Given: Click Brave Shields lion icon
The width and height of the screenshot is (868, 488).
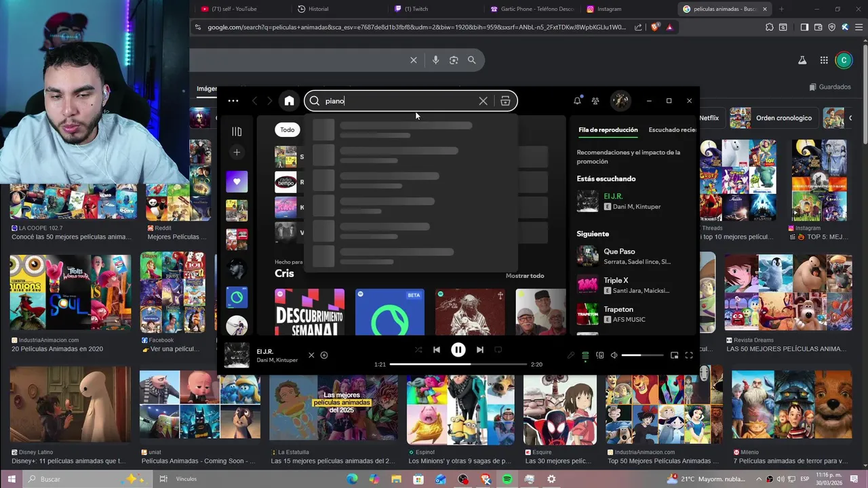Looking at the screenshot, I should pyautogui.click(x=655, y=27).
